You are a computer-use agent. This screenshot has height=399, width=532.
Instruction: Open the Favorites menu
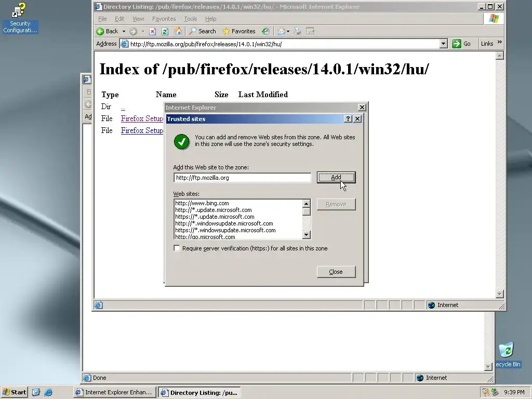coord(164,19)
